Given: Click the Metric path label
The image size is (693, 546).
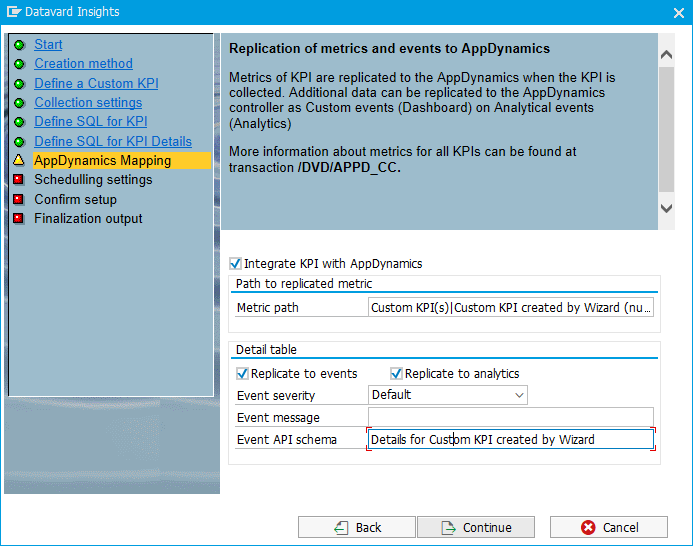Looking at the screenshot, I should 267,308.
